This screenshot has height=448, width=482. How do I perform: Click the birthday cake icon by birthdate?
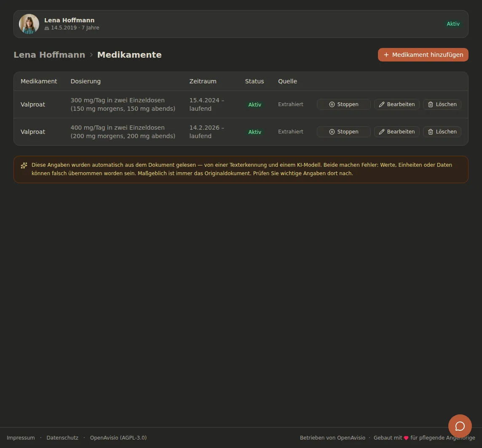coord(47,28)
